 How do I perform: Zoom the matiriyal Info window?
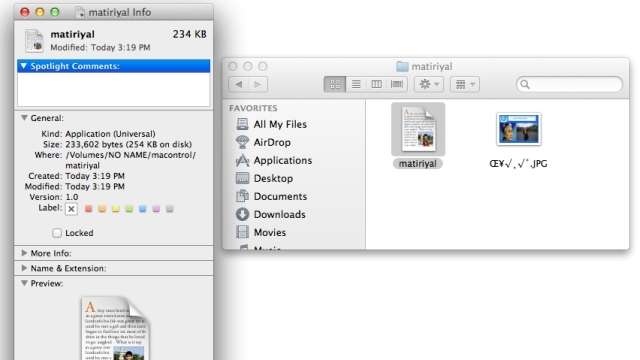point(55,12)
